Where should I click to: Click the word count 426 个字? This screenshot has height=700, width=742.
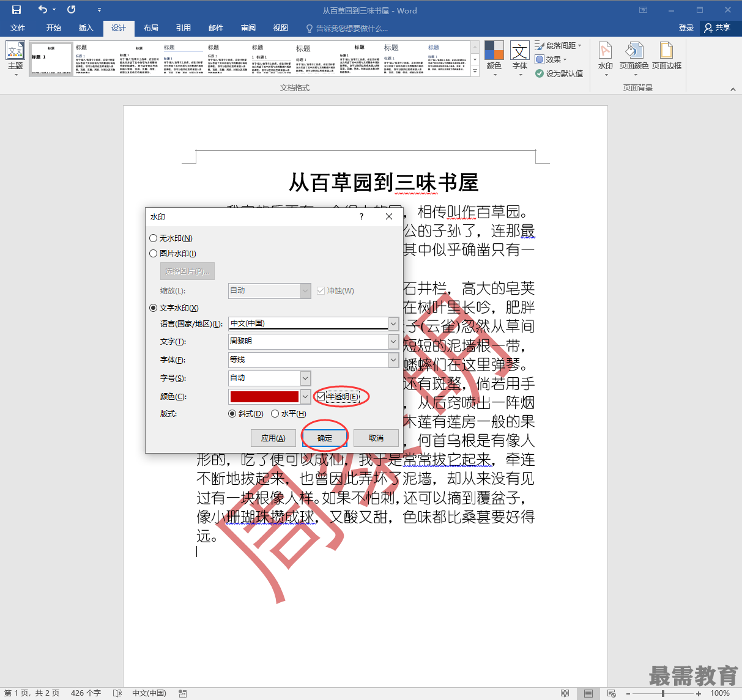[x=86, y=693]
